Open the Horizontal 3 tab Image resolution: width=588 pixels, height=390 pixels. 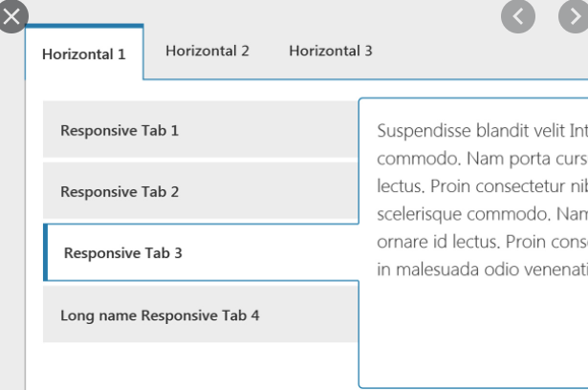(331, 51)
